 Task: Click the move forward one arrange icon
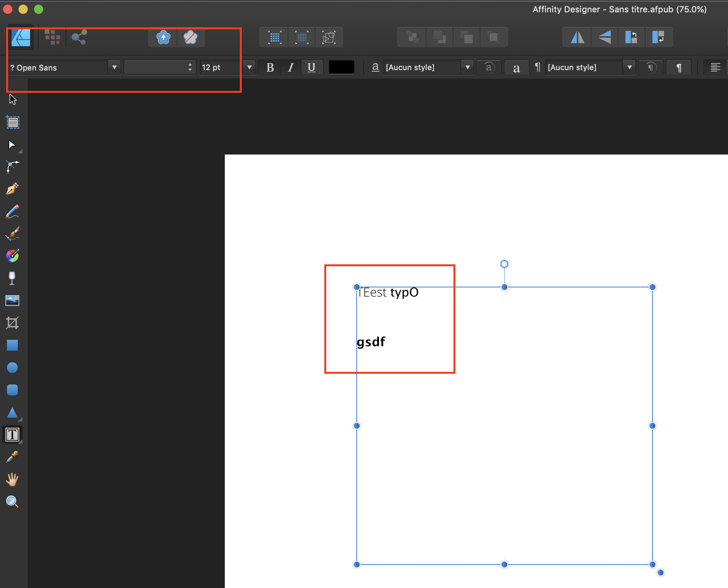(467, 37)
